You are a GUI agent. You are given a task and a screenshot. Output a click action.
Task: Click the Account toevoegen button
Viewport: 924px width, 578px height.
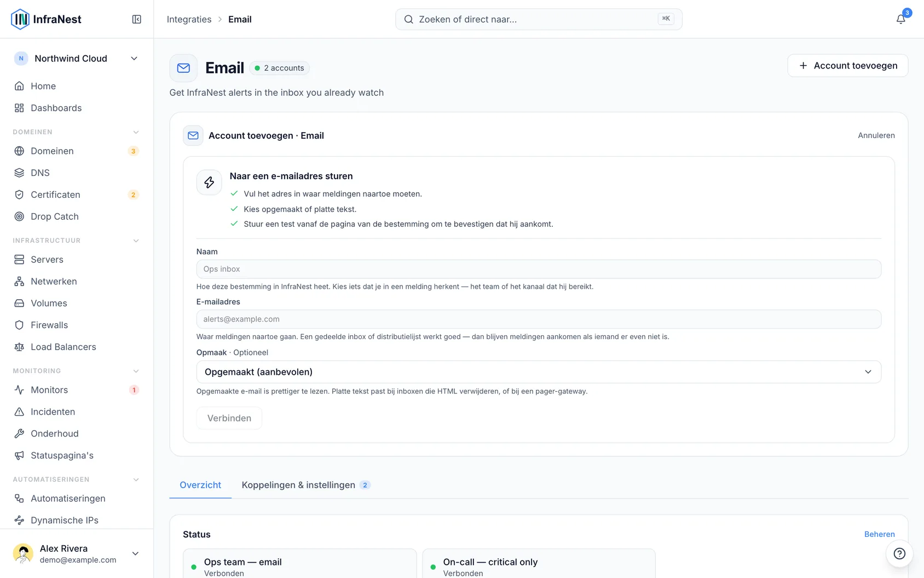click(x=847, y=66)
